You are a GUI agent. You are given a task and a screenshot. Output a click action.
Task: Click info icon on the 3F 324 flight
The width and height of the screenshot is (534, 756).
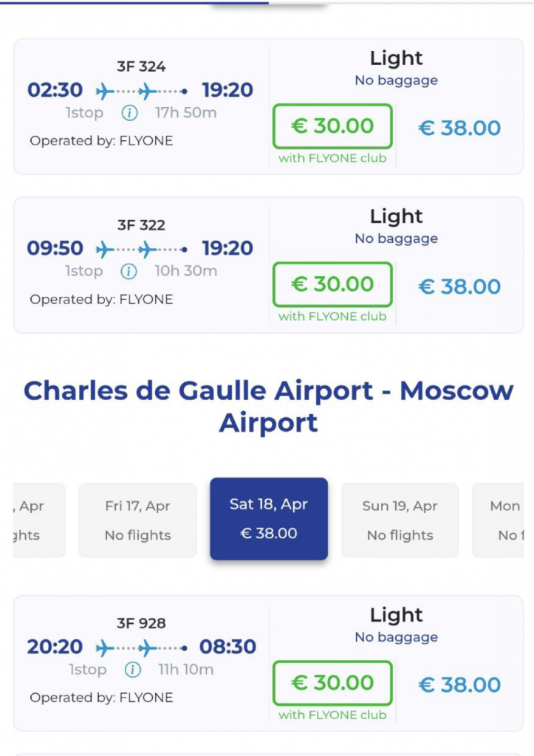click(x=129, y=113)
